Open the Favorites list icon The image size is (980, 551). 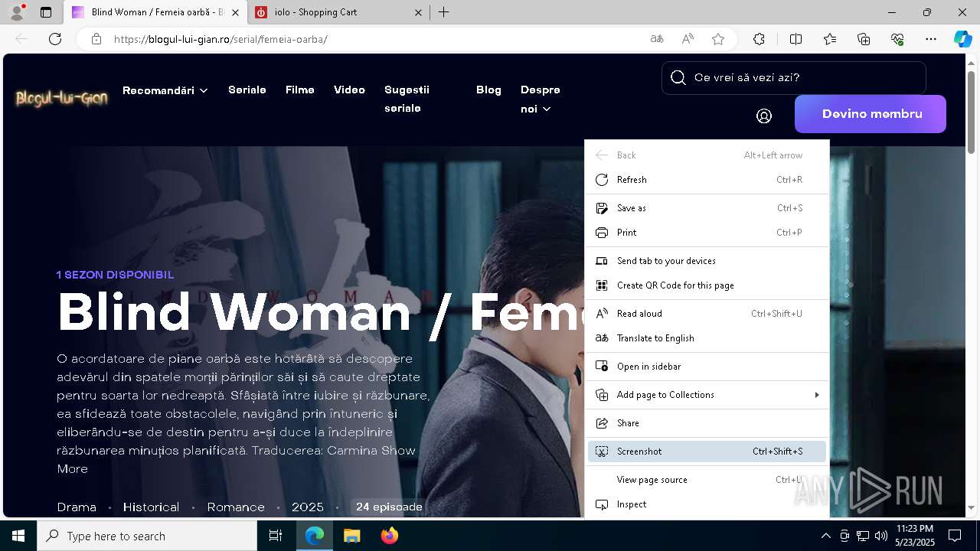click(x=830, y=39)
